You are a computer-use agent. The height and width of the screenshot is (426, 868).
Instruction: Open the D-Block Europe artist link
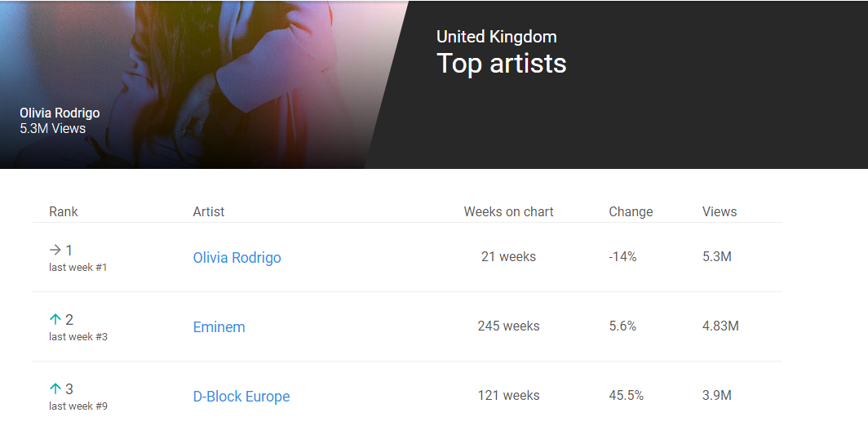coord(241,396)
